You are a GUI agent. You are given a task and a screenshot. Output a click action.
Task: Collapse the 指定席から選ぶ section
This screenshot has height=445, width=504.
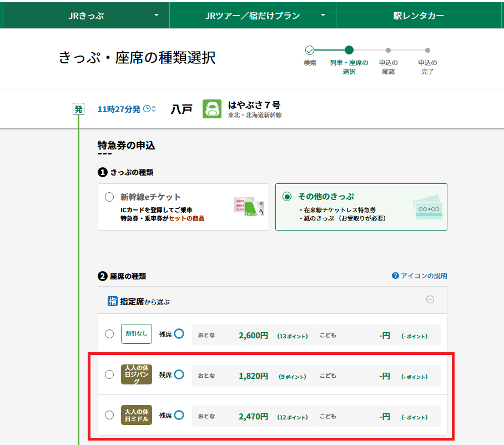430,299
